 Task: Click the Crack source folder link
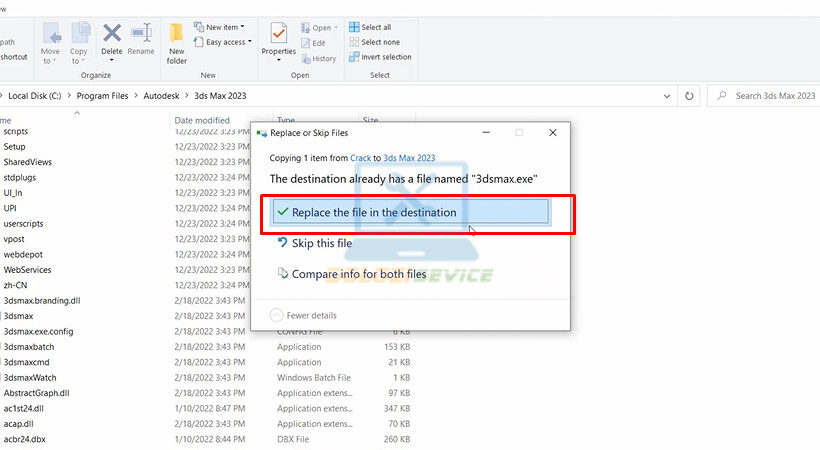360,158
